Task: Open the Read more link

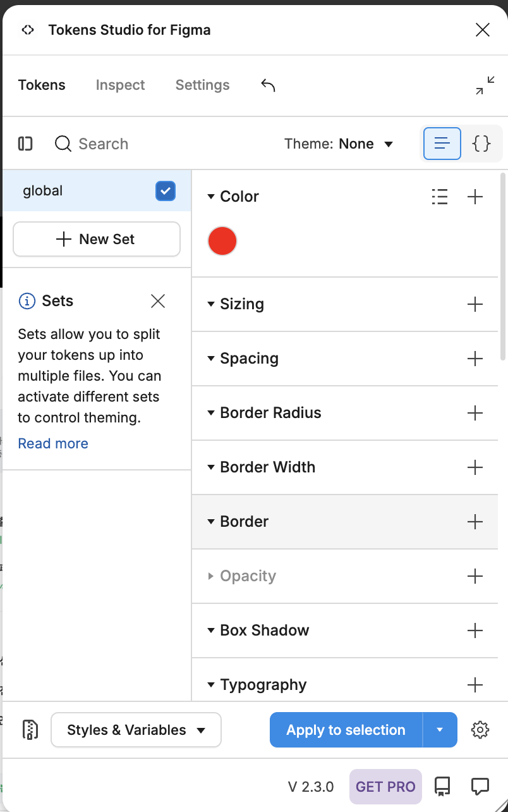Action: (53, 443)
